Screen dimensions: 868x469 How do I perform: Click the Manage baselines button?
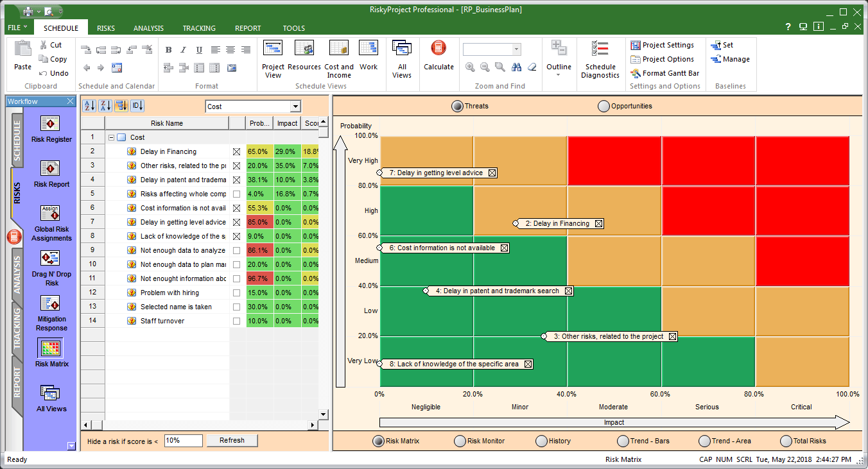(730, 59)
